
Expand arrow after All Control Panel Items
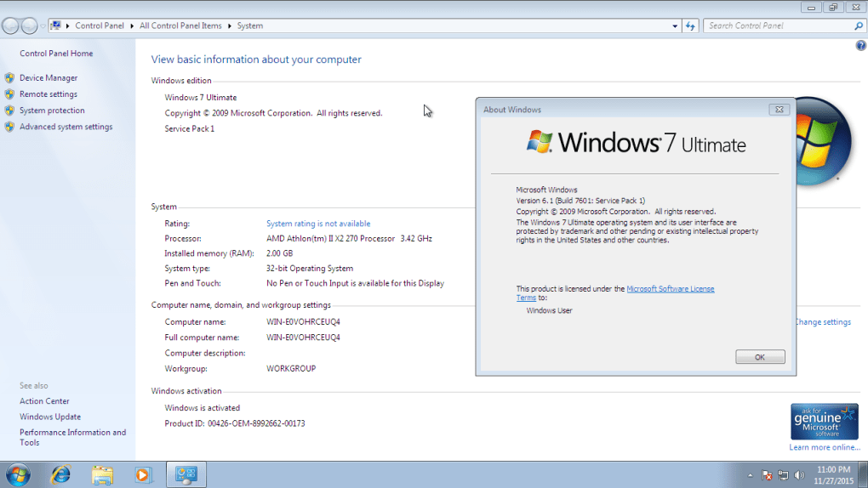pyautogui.click(x=229, y=26)
